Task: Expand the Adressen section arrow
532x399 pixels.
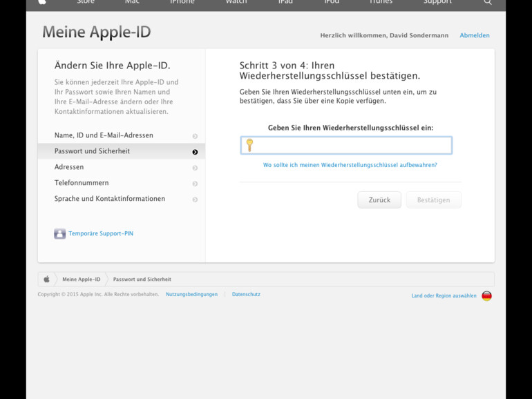Action: 195,168
